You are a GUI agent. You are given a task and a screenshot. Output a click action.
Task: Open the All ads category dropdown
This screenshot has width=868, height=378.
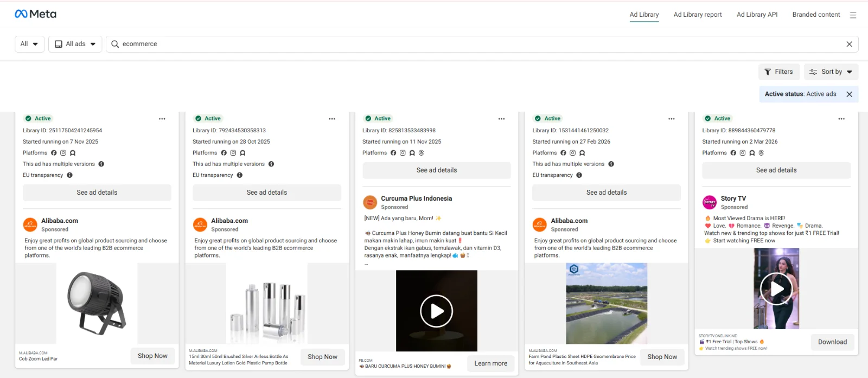click(x=75, y=44)
